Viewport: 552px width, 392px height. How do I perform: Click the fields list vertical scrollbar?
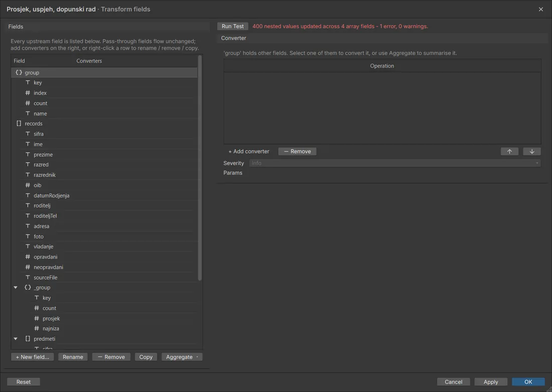tap(200, 168)
